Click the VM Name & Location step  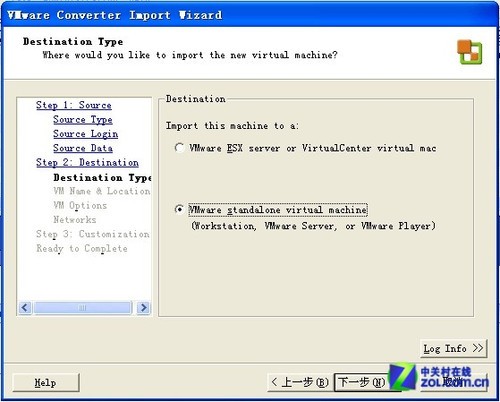click(x=102, y=191)
